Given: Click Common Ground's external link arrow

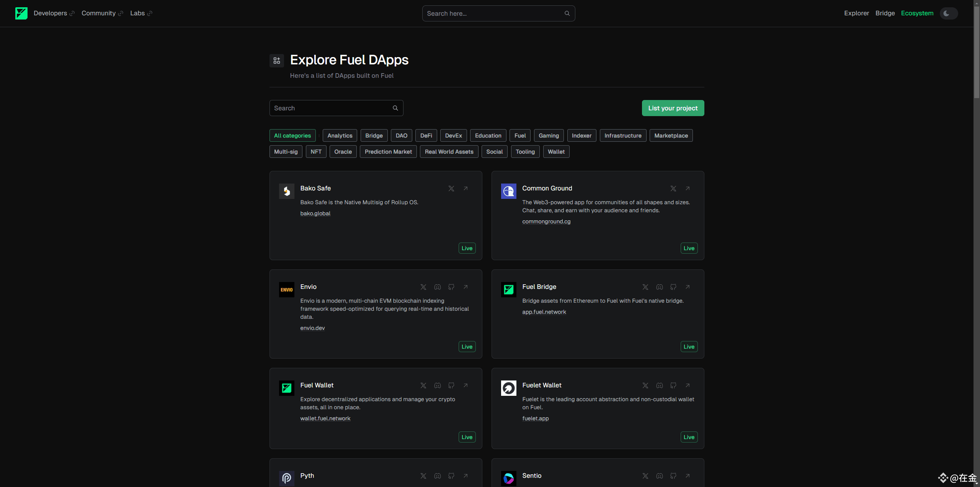Looking at the screenshot, I should pos(688,189).
